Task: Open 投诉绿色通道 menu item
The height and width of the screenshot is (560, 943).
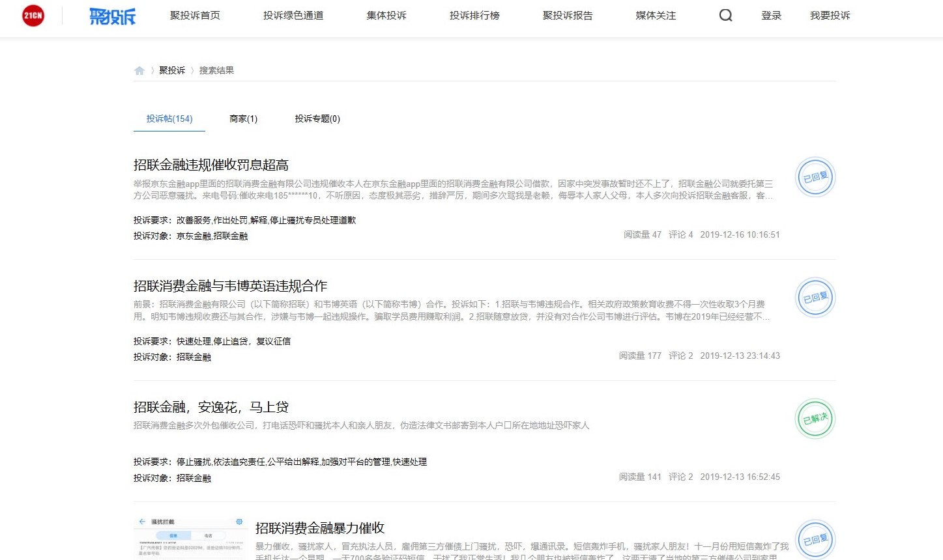Action: tap(293, 15)
